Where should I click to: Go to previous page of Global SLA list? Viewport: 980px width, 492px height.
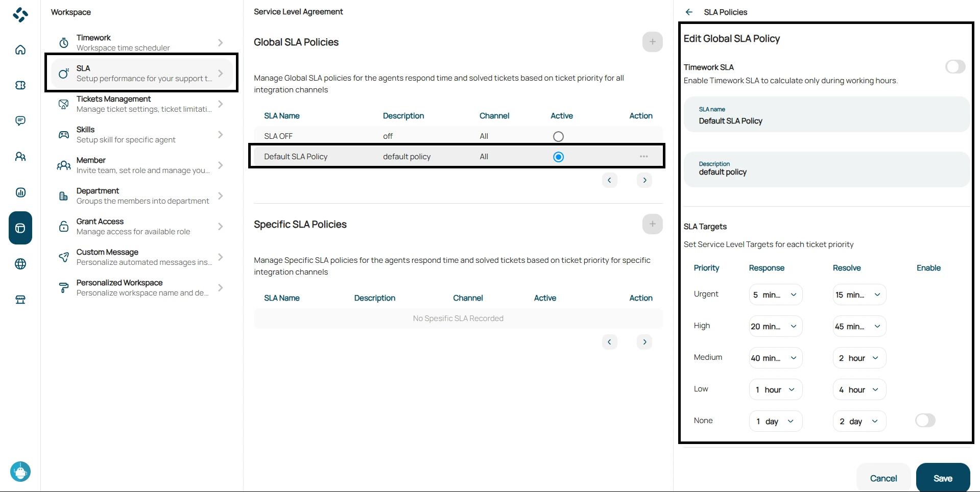(609, 180)
